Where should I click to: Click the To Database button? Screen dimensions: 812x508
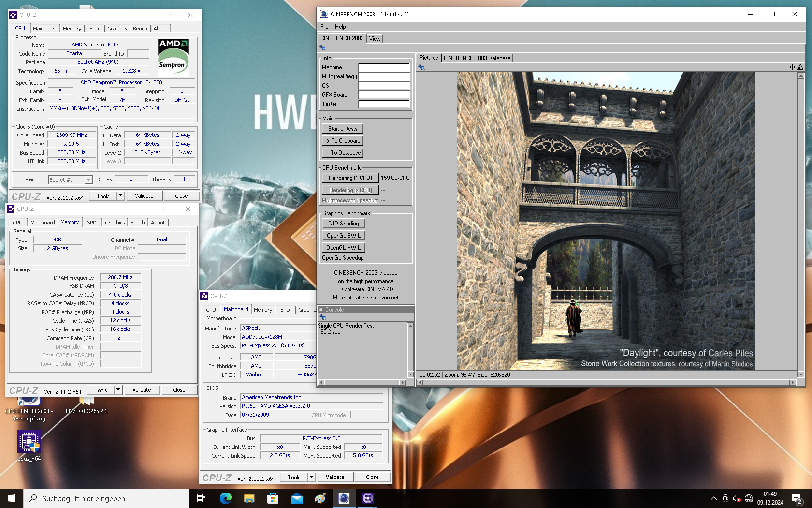coord(343,153)
